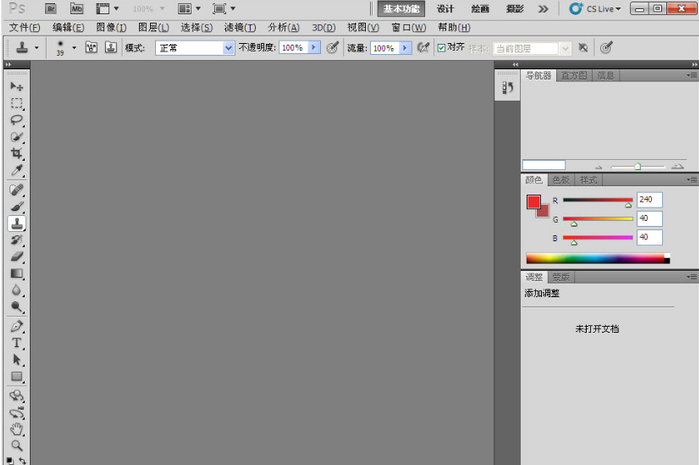Click the red foreground color swatch

(x=533, y=202)
